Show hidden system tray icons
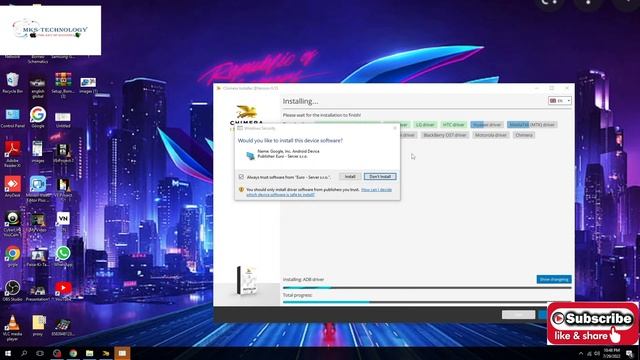The image size is (640, 360). click(581, 353)
